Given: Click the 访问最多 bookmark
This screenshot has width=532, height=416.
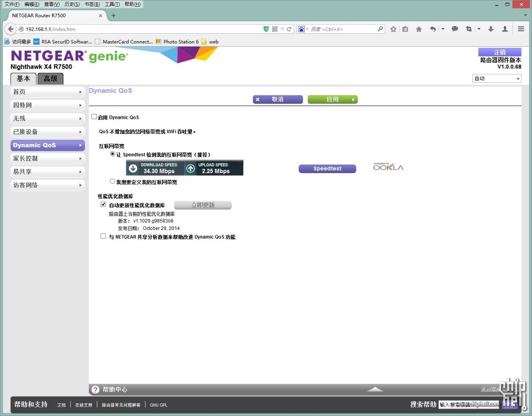Looking at the screenshot, I should (x=18, y=42).
